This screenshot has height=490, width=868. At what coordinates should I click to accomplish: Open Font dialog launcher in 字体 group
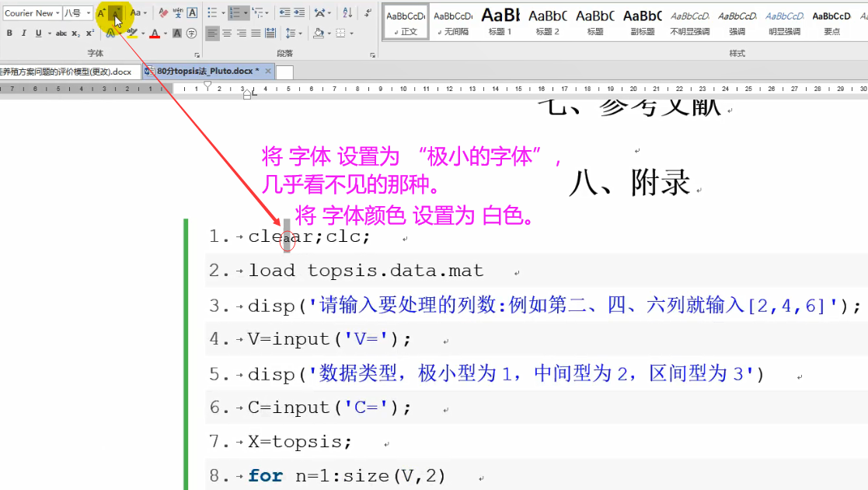pyautogui.click(x=197, y=55)
